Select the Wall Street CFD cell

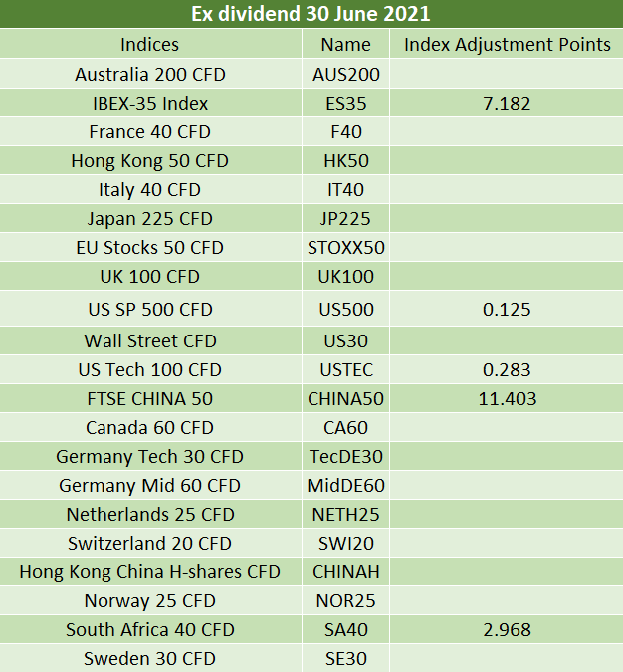pos(150,341)
